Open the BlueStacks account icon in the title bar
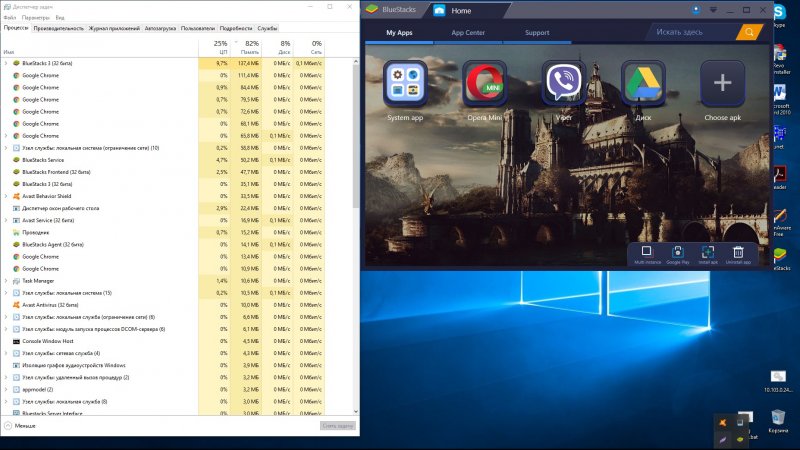 [696, 10]
